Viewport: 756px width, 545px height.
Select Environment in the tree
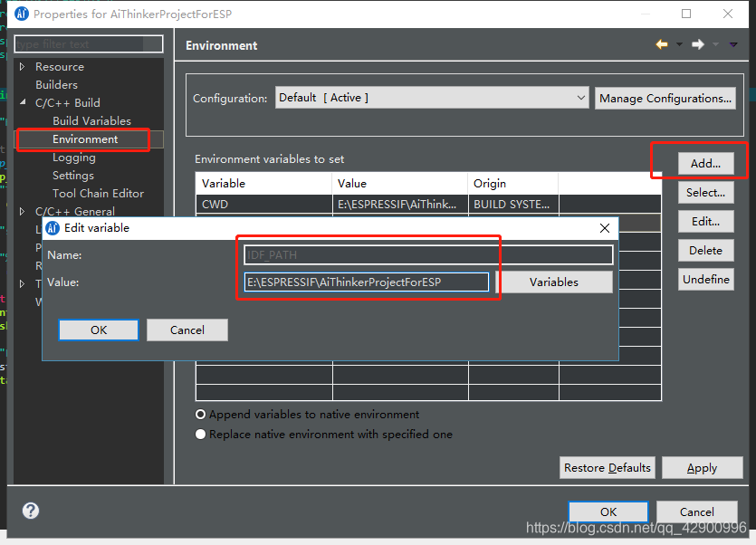pos(85,139)
